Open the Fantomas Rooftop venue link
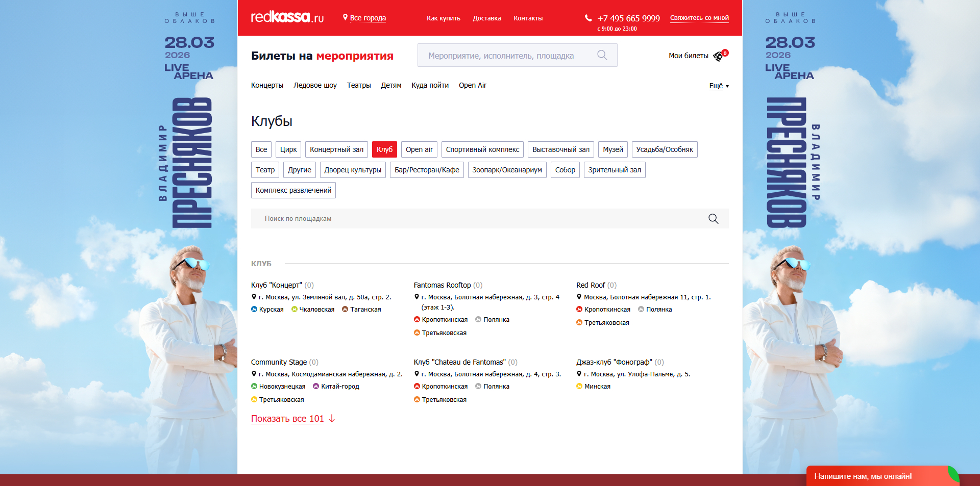 [442, 285]
